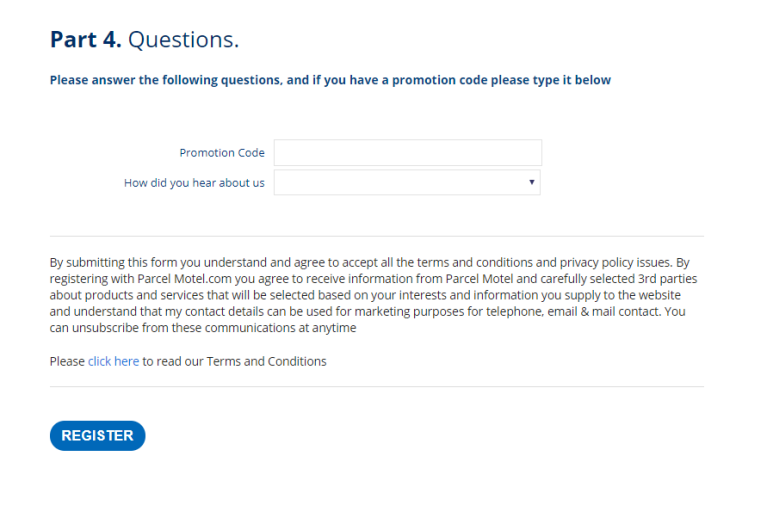Click the 'Promotion Code' label
The width and height of the screenshot is (773, 530).
[222, 153]
